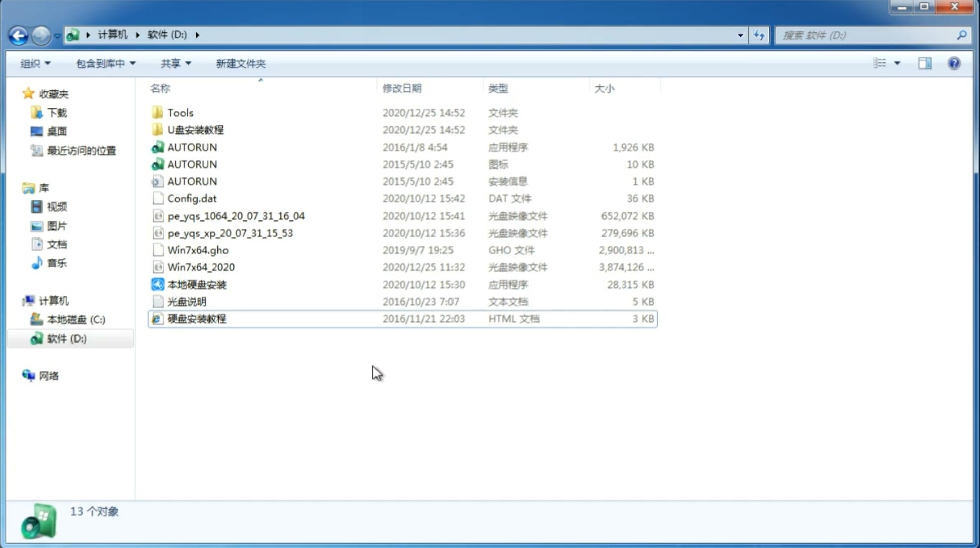The height and width of the screenshot is (548, 980).
Task: Click the 组织 dropdown menu
Action: 35,63
